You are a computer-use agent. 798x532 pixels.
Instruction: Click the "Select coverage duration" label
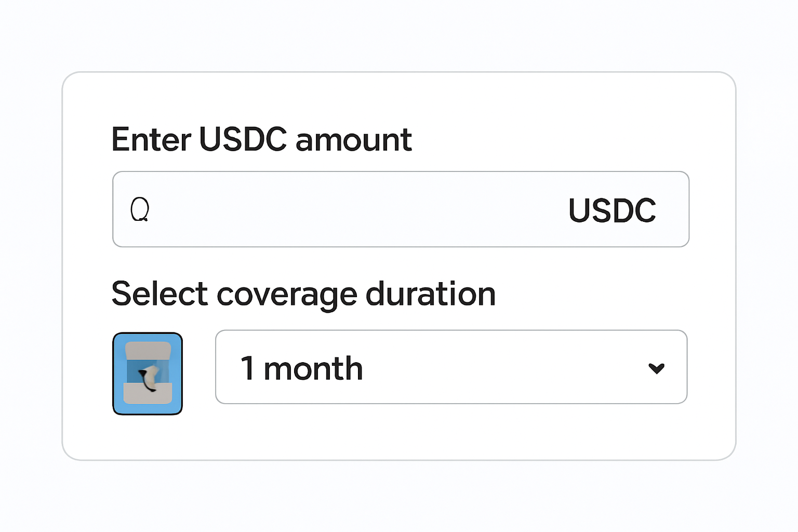pyautogui.click(x=303, y=294)
